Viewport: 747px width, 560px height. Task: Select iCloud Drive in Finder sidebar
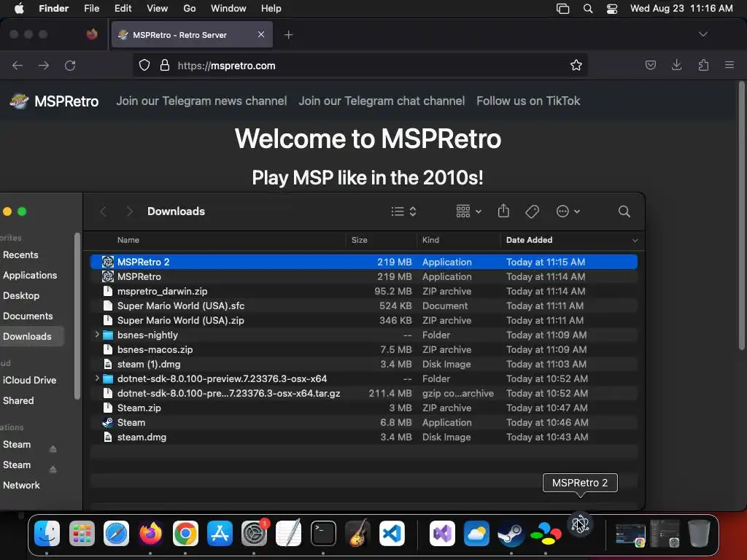click(x=29, y=380)
